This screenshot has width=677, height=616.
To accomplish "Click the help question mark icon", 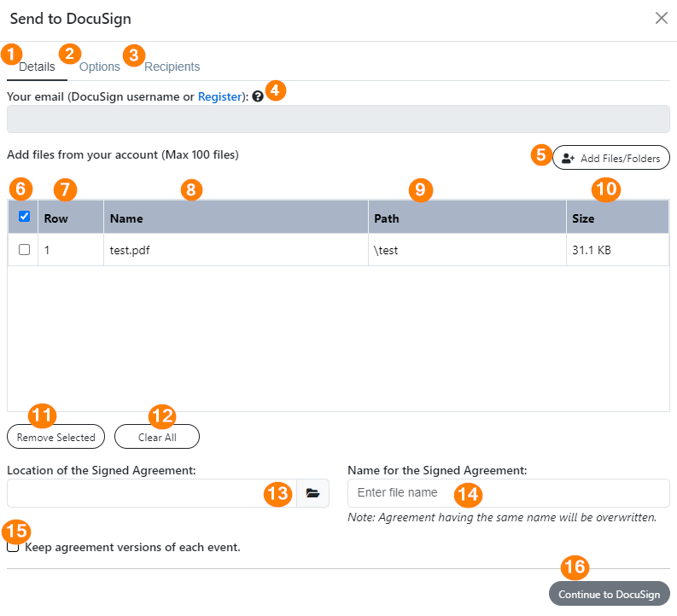I will click(258, 96).
